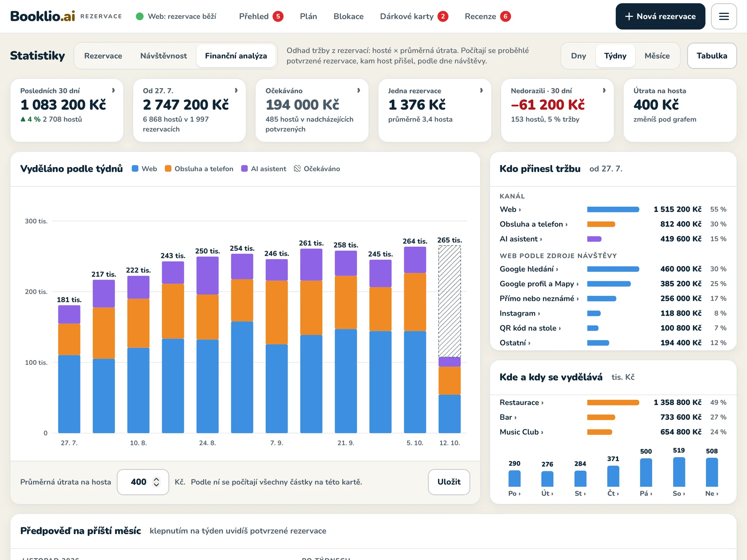Click Očekáváno hatched legend icon

pos(297,169)
